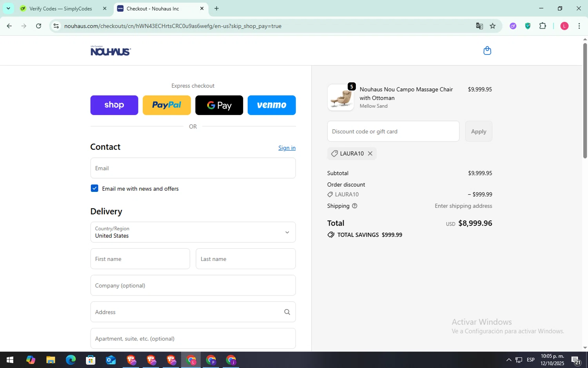Click the Enter shipping address text
Screen dimensions: 588x368
pos(463,206)
